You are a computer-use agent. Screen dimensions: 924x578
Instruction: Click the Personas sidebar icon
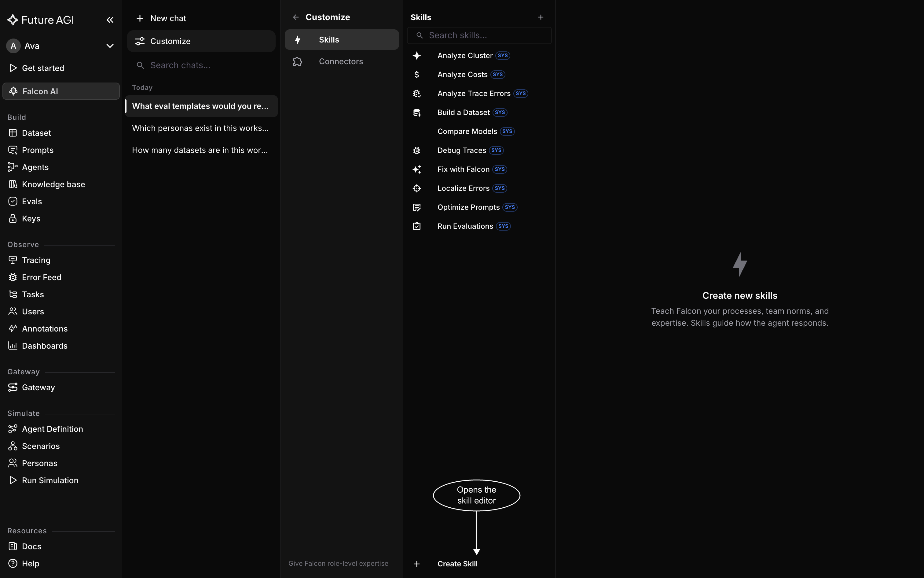point(13,463)
